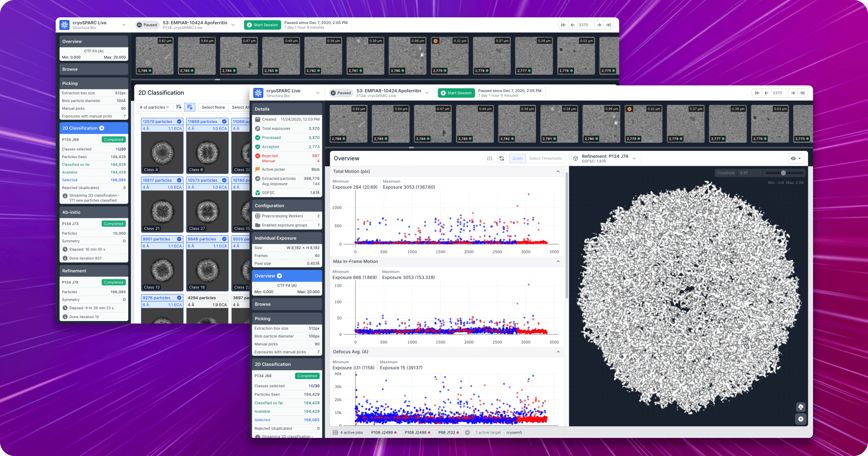868x456 pixels.
Task: Click the Select None button
Action: pyautogui.click(x=213, y=107)
